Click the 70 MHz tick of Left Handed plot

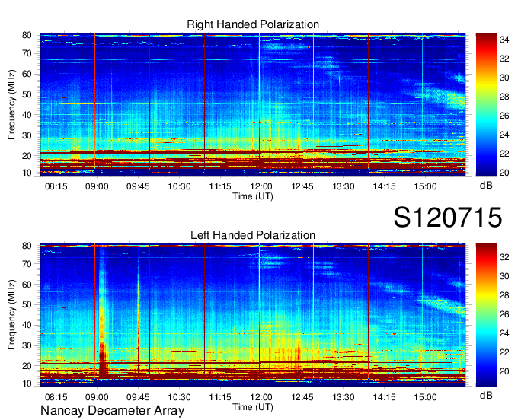coord(27,264)
